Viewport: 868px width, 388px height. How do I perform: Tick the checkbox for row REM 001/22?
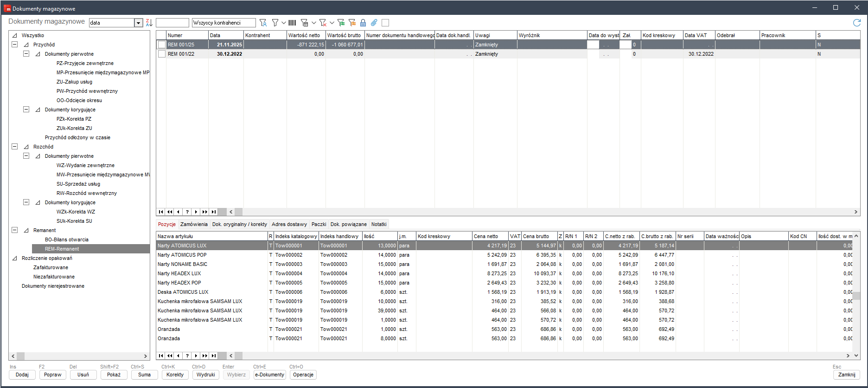click(x=161, y=54)
